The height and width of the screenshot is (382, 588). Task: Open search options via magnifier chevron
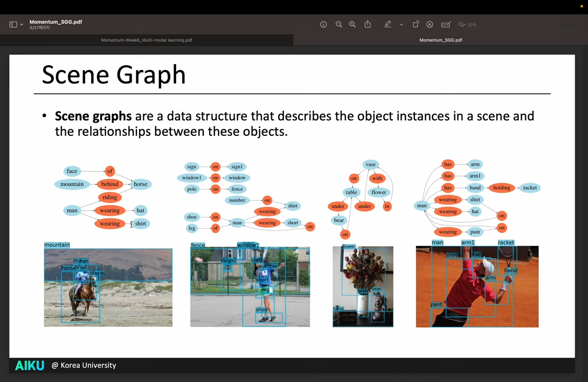[x=462, y=24]
